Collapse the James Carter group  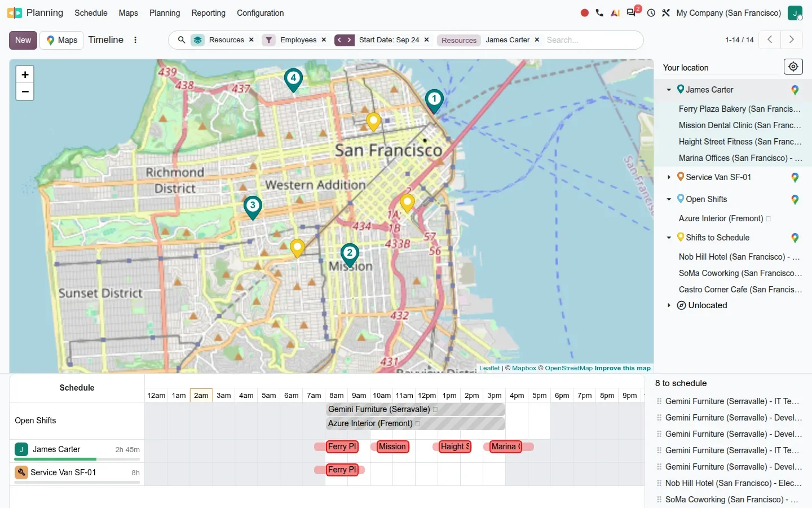pyautogui.click(x=669, y=90)
